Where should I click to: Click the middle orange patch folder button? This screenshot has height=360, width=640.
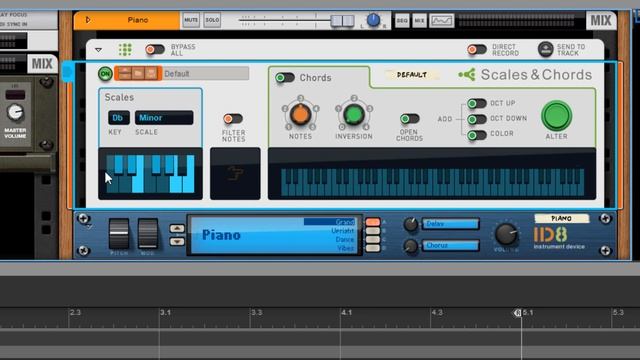(x=138, y=73)
